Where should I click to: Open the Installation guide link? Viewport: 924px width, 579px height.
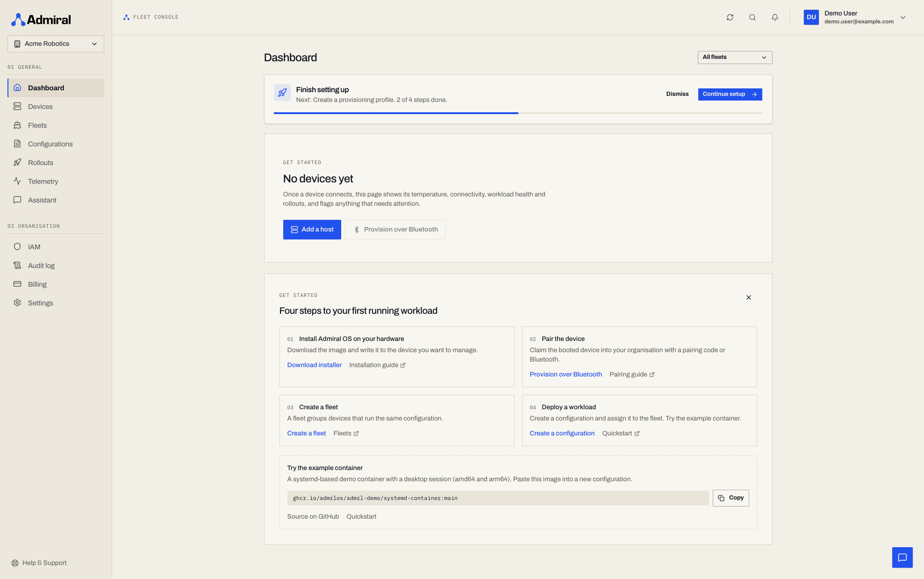click(x=377, y=365)
